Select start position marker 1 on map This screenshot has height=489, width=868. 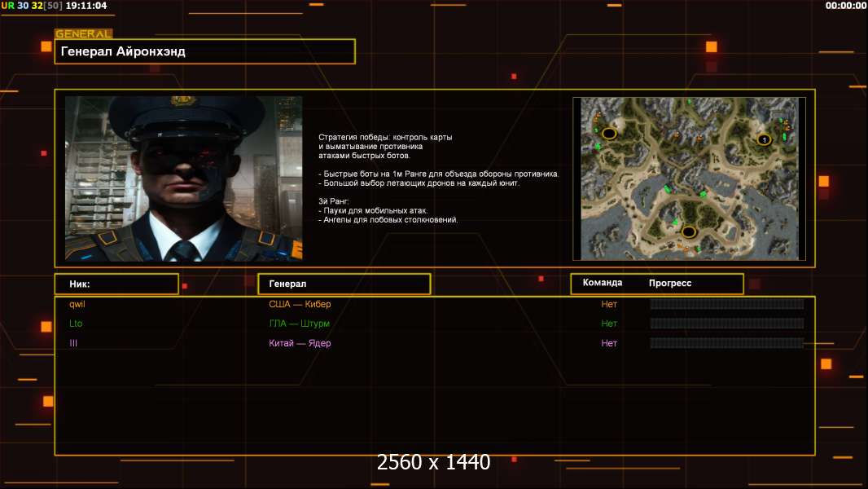pos(764,139)
